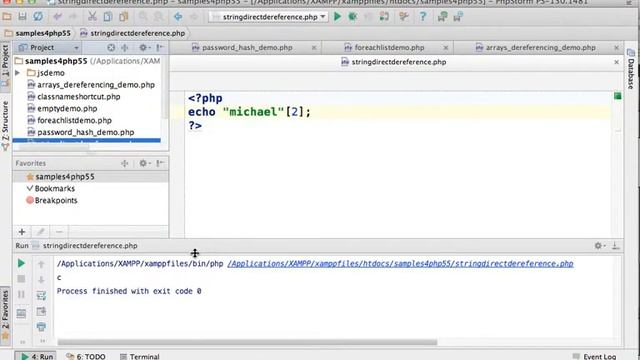This screenshot has height=360, width=640.
Task: Switch to the password_hash_demo.php tab
Action: pyautogui.click(x=247, y=48)
